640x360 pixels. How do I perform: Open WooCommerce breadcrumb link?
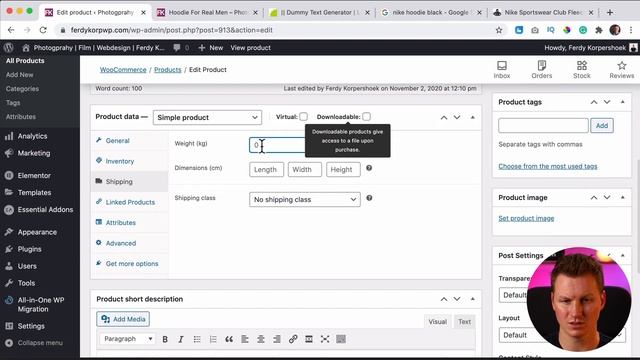pos(123,70)
